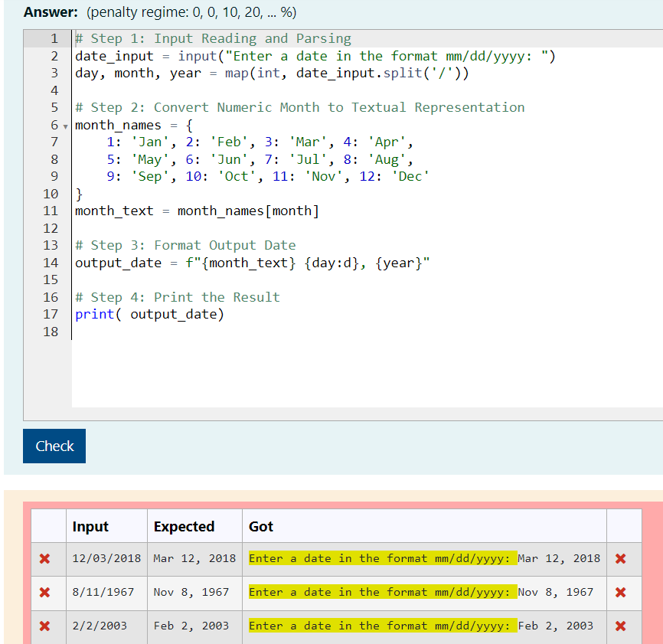Click the Step 4 Print Result comment
This screenshot has width=663, height=644.
pos(178,297)
